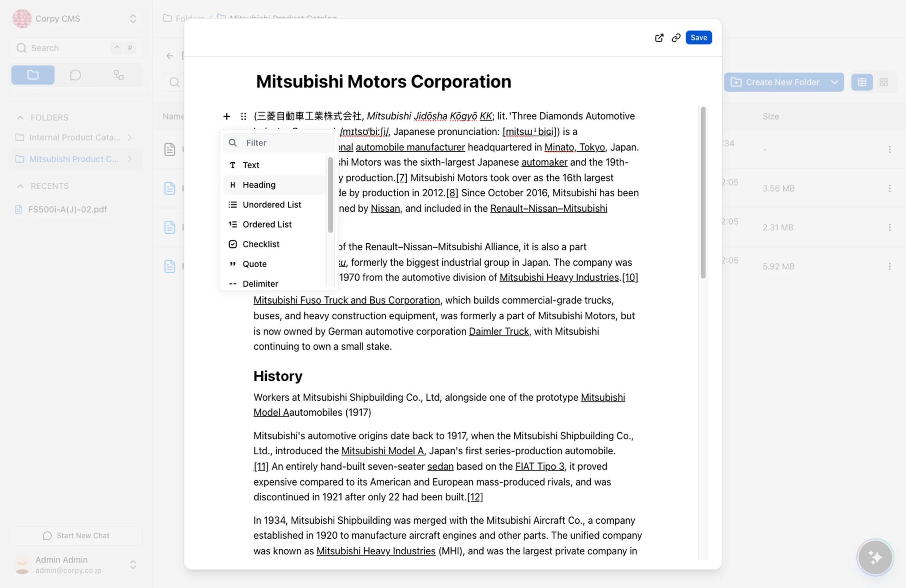The width and height of the screenshot is (906, 588).
Task: Pick Quote block option
Action: (x=274, y=264)
